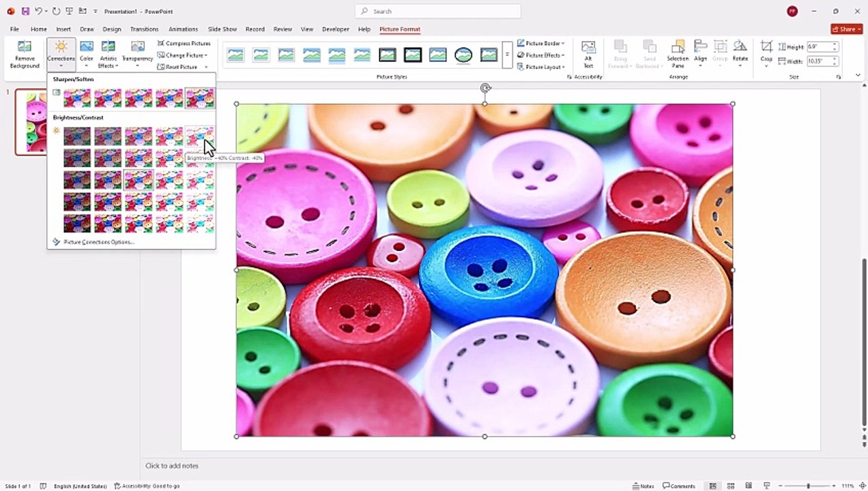This screenshot has width=868, height=491.
Task: Open the Size dialog launcher
Action: (x=839, y=77)
